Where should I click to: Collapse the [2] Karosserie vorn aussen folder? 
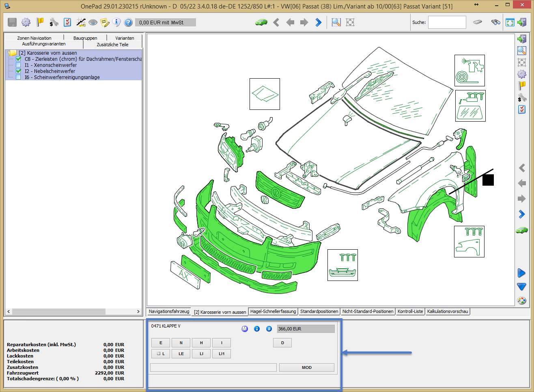click(x=12, y=53)
